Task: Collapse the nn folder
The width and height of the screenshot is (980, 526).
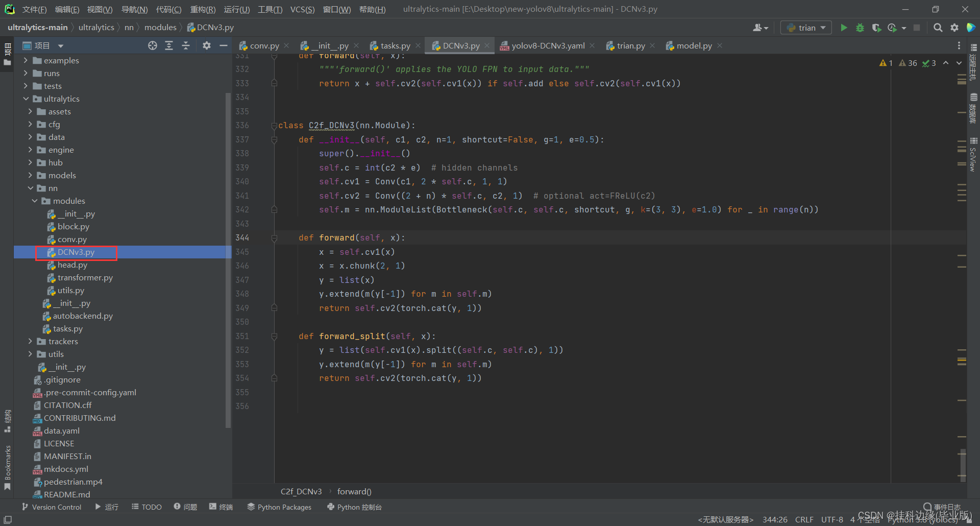Action: 30,188
